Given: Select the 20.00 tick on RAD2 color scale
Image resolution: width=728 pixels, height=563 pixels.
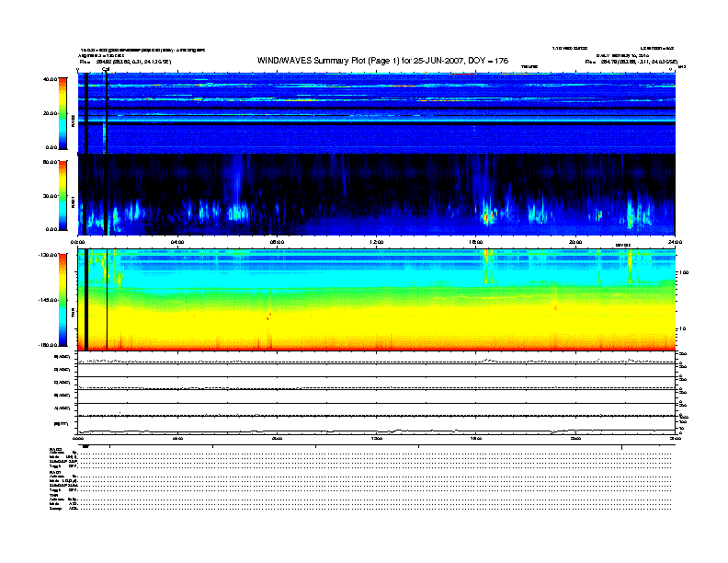Looking at the screenshot, I should (51, 113).
